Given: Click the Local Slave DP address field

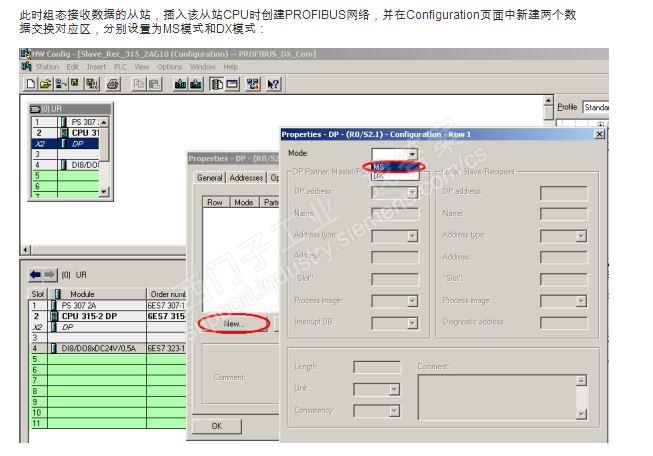Looking at the screenshot, I should [563, 193].
